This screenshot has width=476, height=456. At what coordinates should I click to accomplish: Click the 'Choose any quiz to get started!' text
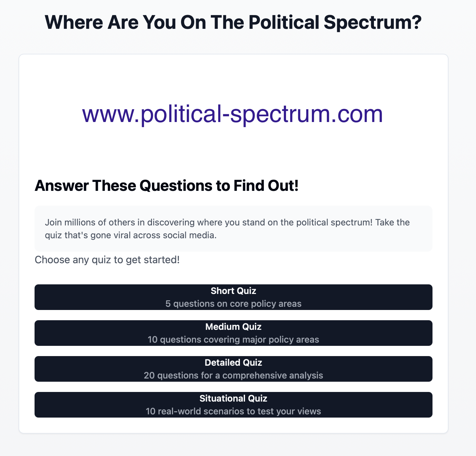pyautogui.click(x=107, y=260)
